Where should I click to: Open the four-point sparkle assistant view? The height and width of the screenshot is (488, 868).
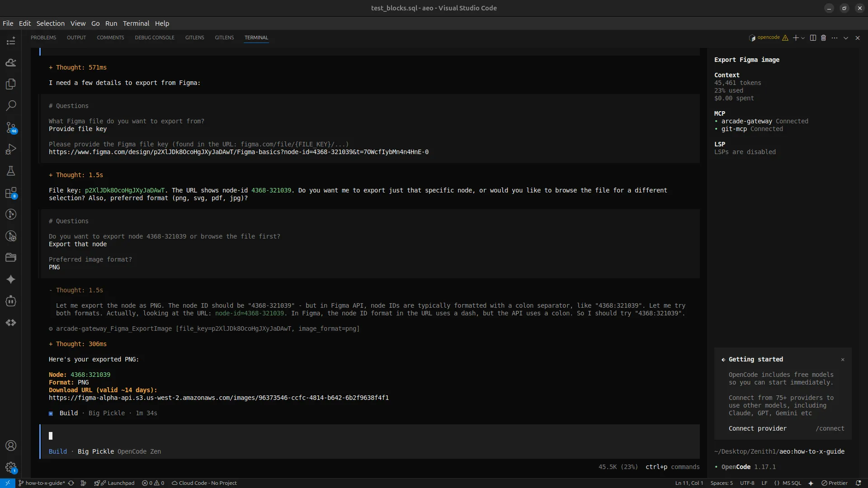[x=11, y=279]
